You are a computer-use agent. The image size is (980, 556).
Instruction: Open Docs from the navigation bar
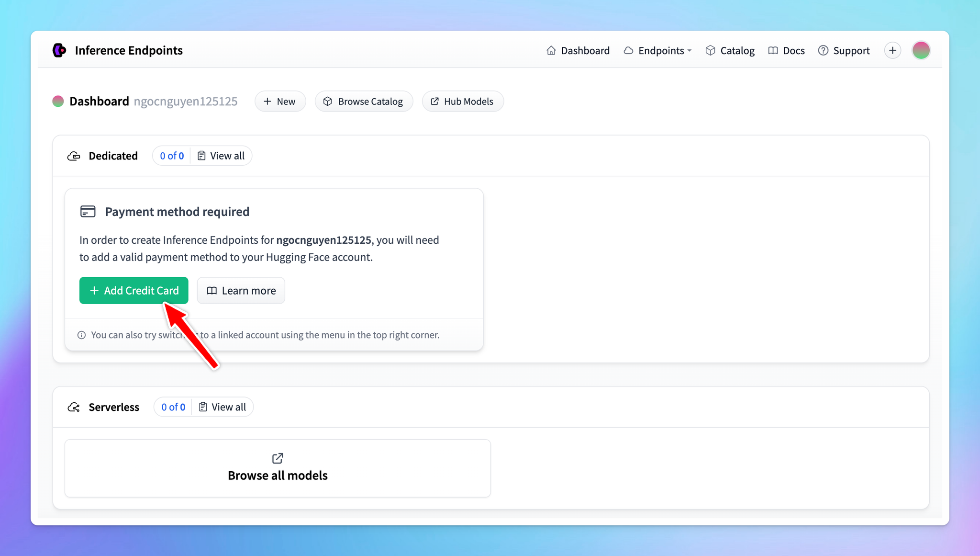[x=787, y=51]
